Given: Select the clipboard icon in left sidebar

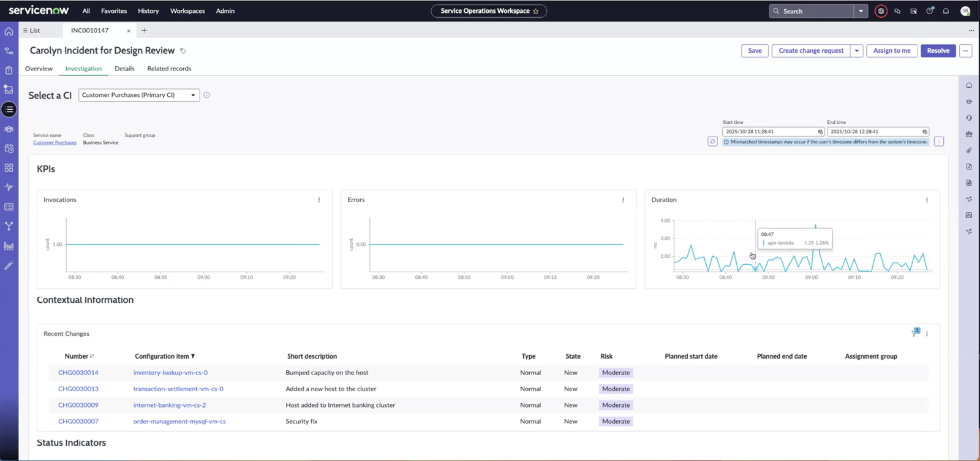Looking at the screenshot, I should point(9,70).
